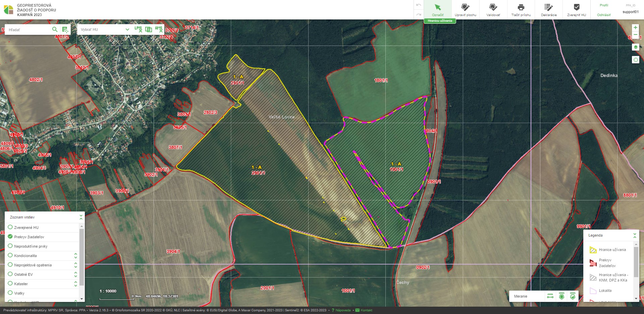
Task: Click the 1 : 10000 scale text
Action: pos(108,291)
